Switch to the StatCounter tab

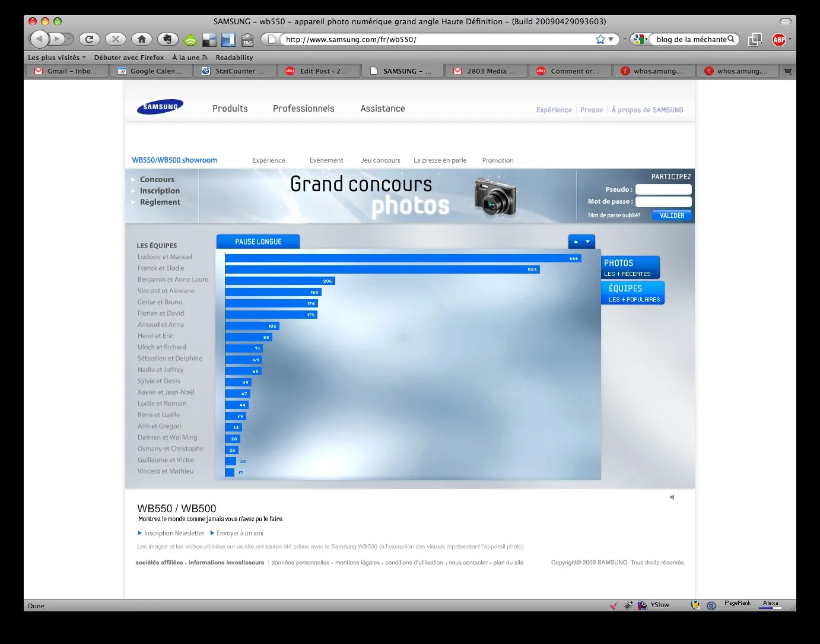click(236, 71)
